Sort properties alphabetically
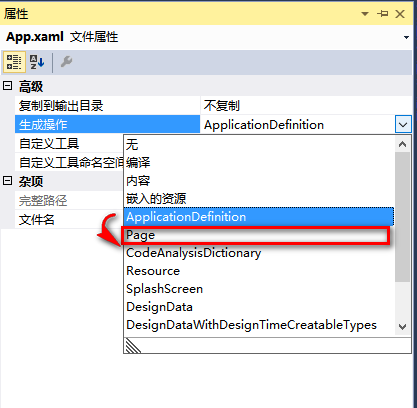417x408 pixels. pyautogui.click(x=37, y=62)
